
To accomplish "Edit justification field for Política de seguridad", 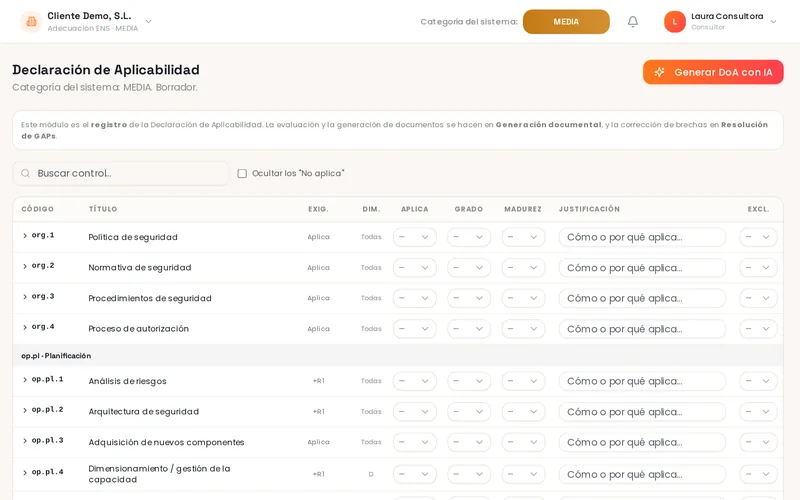I will 642,237.
